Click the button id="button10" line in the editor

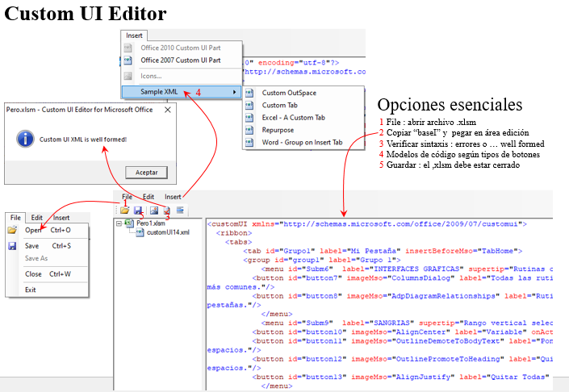(x=403, y=332)
